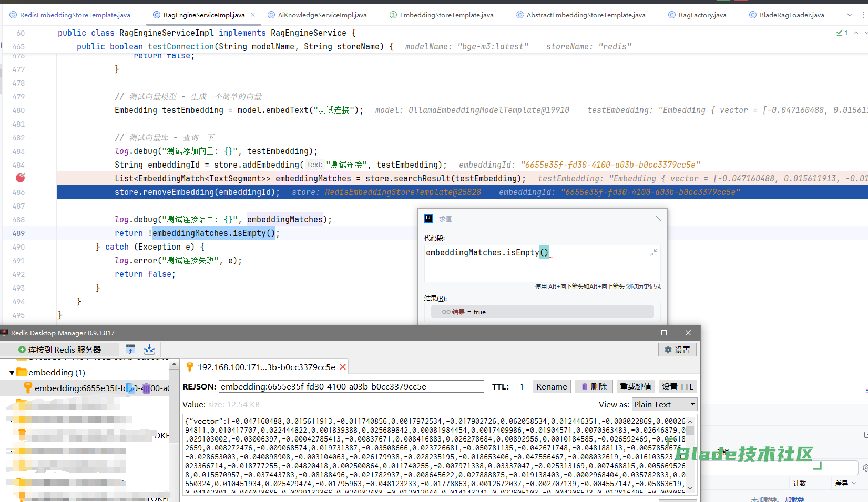Open the AiKnowledgeServiceImpl.java editor tab
Viewport: 868px width, 502px height.
317,15
